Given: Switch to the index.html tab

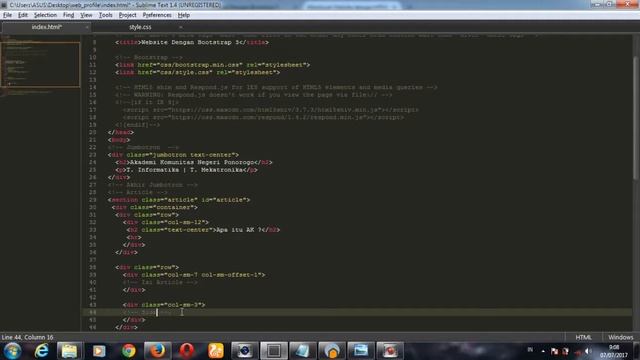Looking at the screenshot, I should [47, 27].
